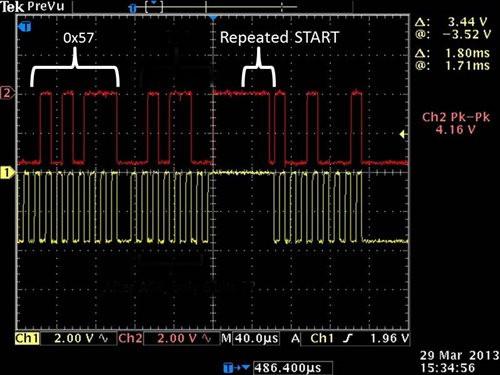Screen dimensions: 500x375
Task: Click the Ch2 Pk-Pk measurement label
Action: click(x=456, y=117)
